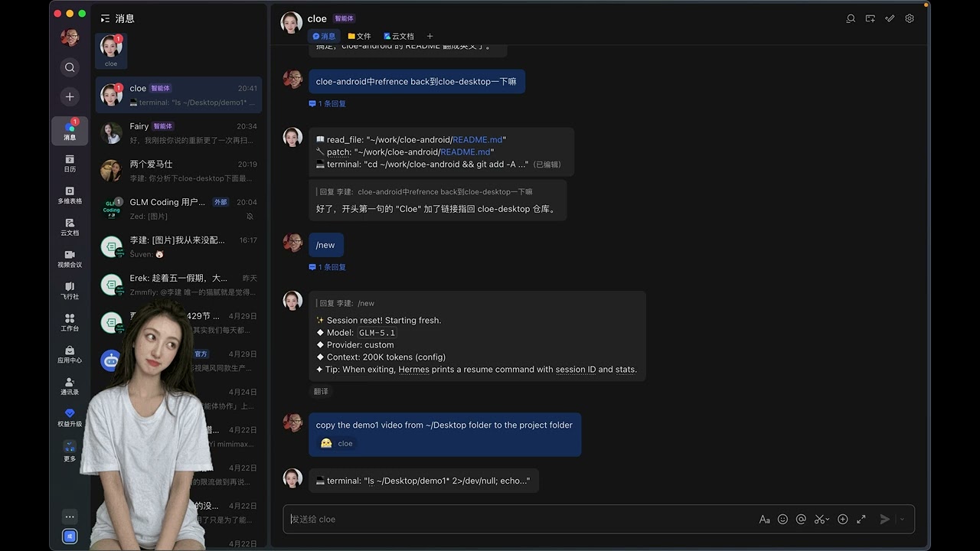Open the chat with Erek's message

pyautogui.click(x=178, y=285)
